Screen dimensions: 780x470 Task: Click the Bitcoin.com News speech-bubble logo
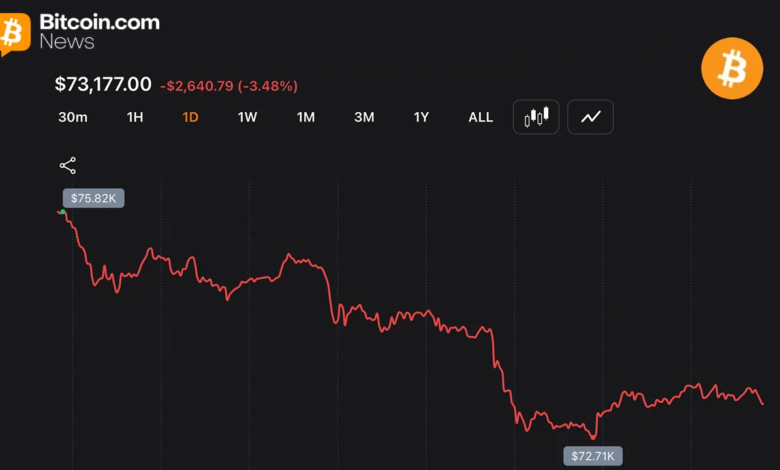click(x=15, y=34)
